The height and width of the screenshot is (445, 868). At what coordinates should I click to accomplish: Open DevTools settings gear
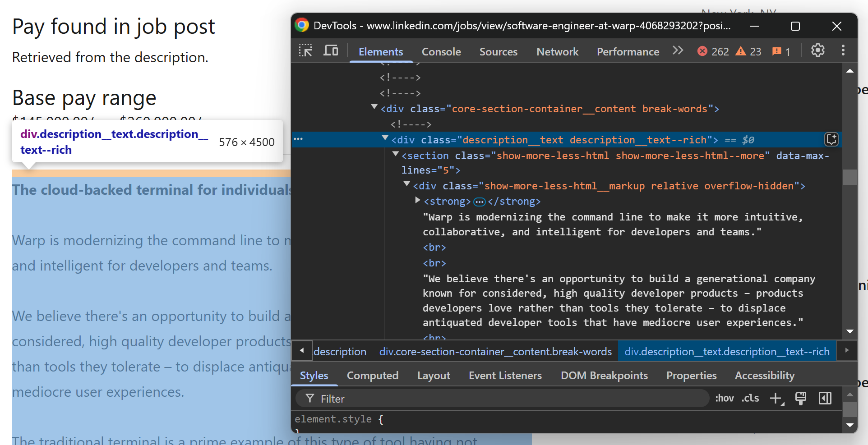click(x=818, y=50)
